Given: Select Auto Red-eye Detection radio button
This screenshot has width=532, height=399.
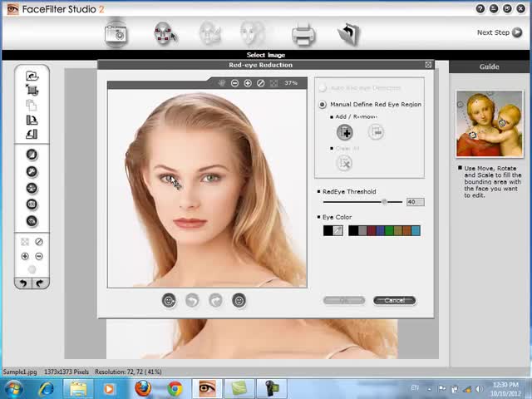Looking at the screenshot, I should point(322,88).
